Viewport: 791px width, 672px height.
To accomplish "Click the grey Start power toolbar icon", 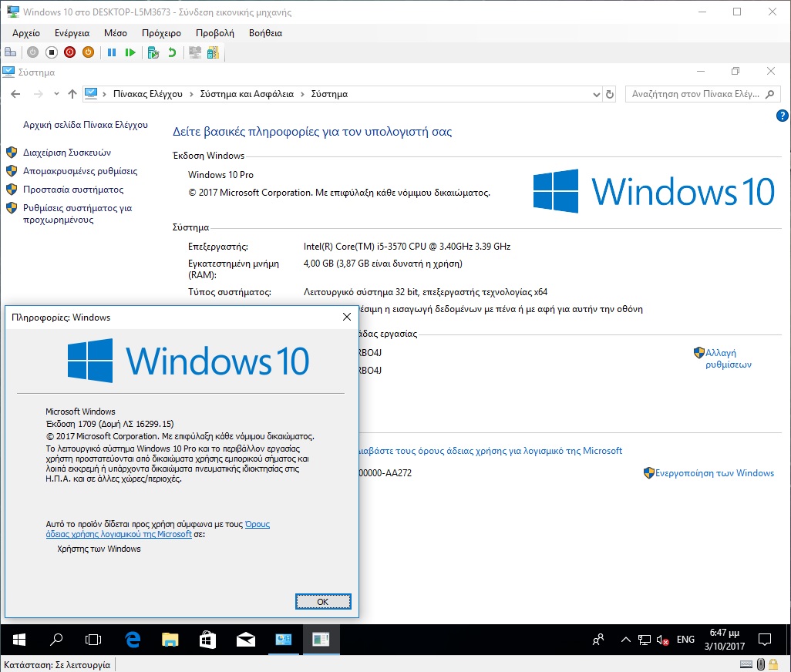I will point(33,52).
